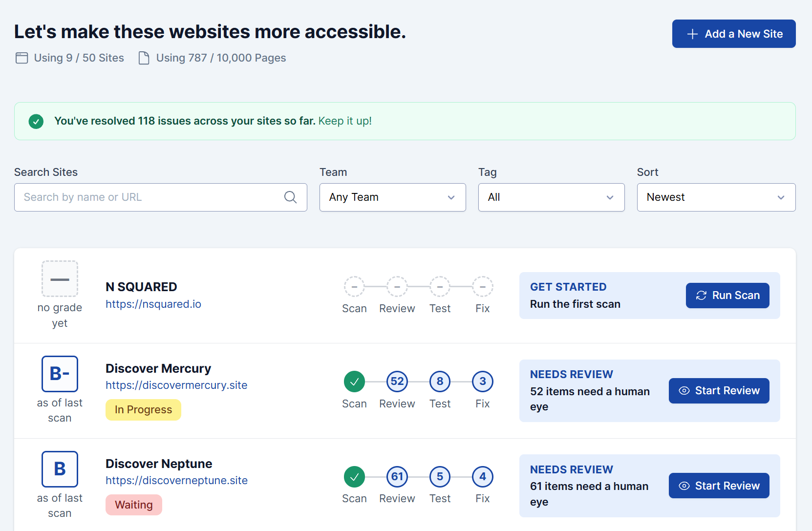
Task: Click the sites usage window icon
Action: [x=22, y=58]
